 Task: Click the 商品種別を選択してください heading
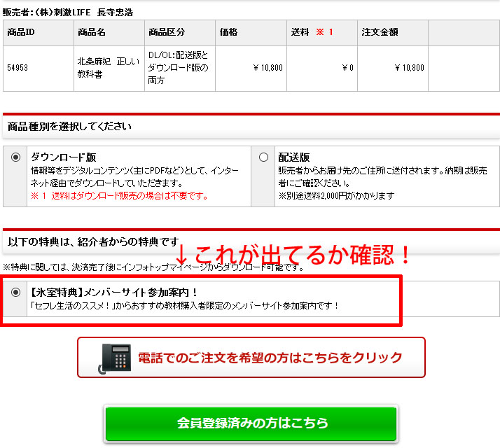point(69,127)
